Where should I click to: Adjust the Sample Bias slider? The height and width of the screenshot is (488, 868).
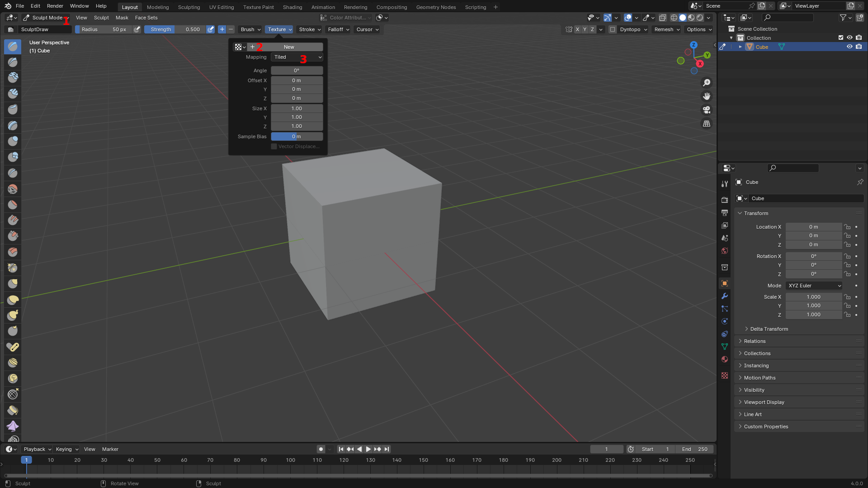(297, 136)
